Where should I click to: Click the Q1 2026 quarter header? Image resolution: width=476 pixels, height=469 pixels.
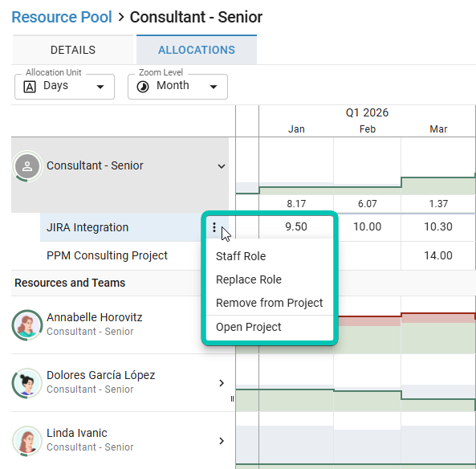pos(367,112)
